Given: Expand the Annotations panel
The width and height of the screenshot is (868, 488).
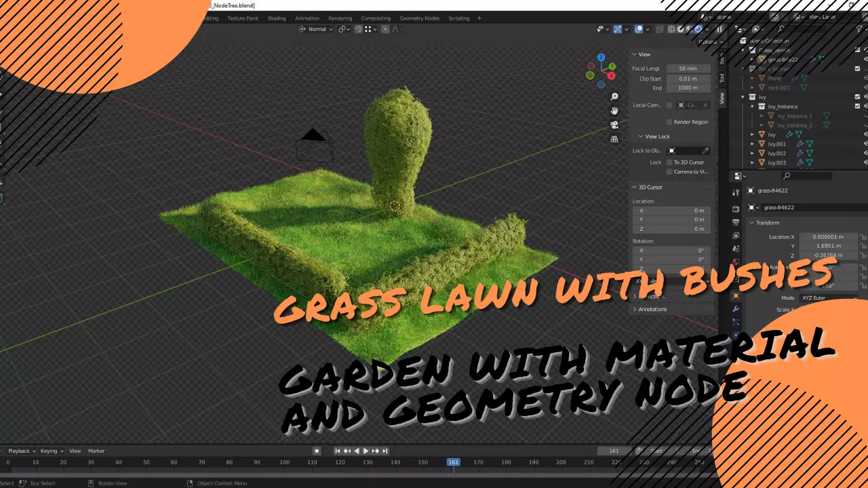Looking at the screenshot, I should (x=671, y=309).
